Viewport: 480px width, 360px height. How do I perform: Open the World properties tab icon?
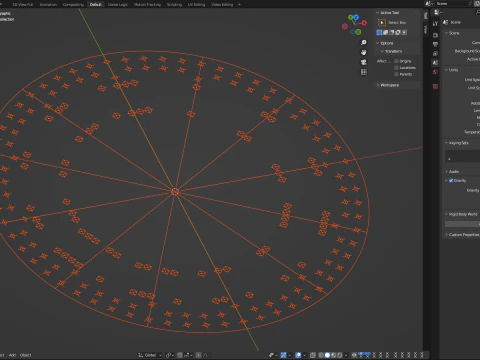pos(435,72)
